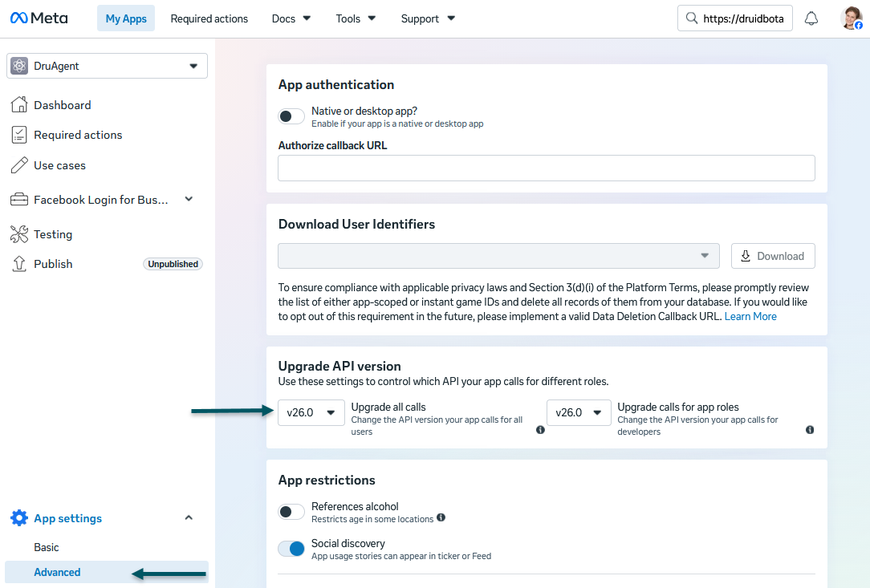This screenshot has width=870, height=588.
Task: Expand Facebook Login for Business section
Action: click(x=189, y=199)
